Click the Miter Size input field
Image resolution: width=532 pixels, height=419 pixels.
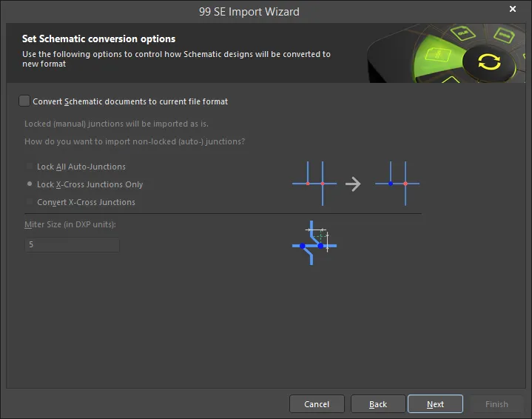pos(72,244)
